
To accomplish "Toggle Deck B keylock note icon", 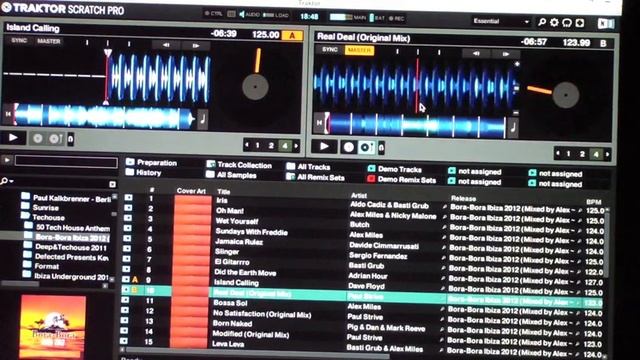I will [x=513, y=128].
